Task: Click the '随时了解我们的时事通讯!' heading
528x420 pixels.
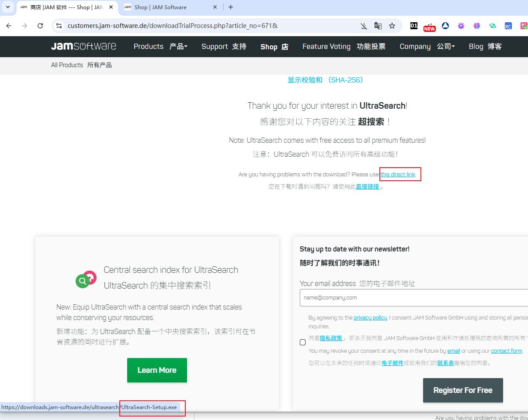Action: pyautogui.click(x=340, y=263)
